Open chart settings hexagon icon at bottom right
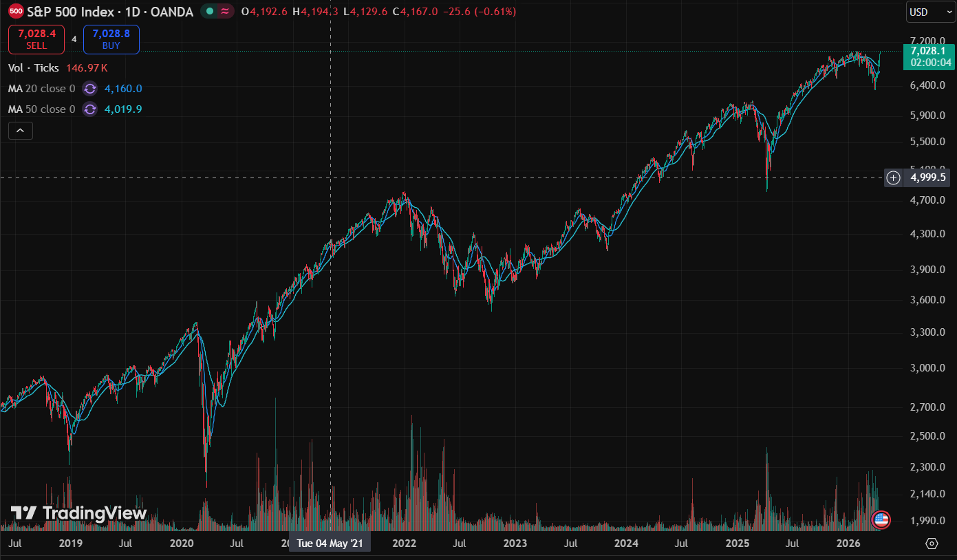This screenshot has width=957, height=560. click(932, 543)
